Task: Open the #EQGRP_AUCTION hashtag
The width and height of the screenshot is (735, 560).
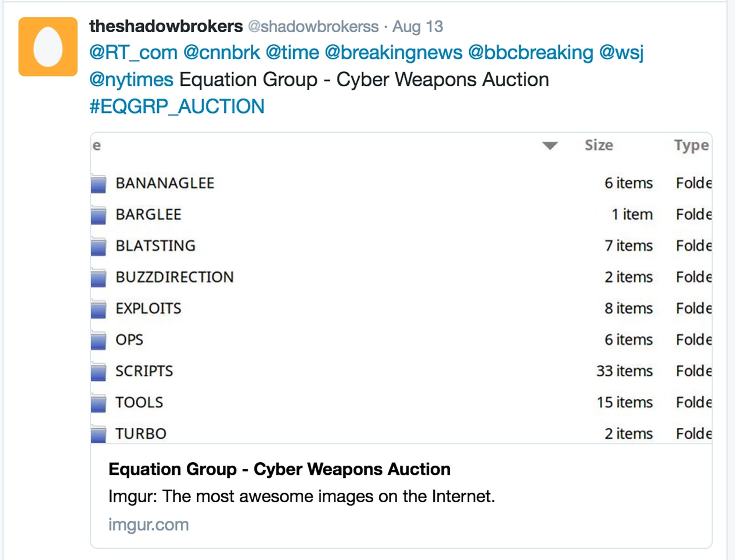Action: 177,107
